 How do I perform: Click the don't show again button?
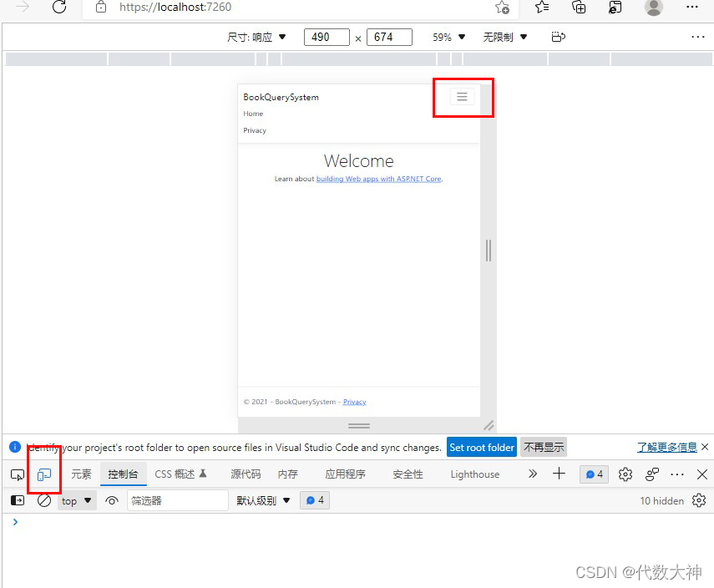click(x=544, y=447)
